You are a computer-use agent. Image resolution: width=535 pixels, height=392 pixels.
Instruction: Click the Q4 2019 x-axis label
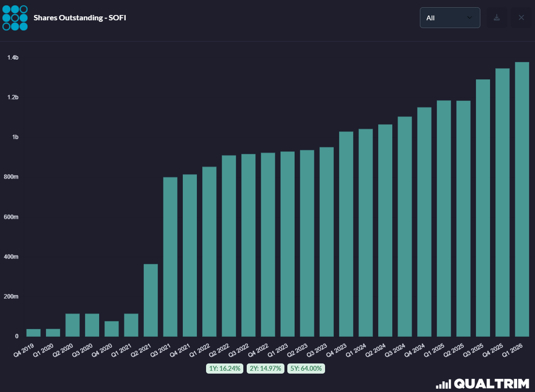tap(24, 350)
